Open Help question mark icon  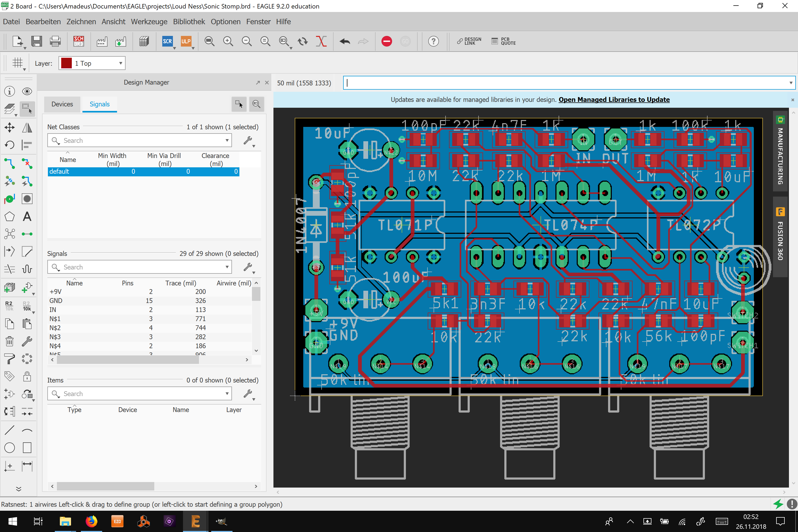tap(433, 41)
